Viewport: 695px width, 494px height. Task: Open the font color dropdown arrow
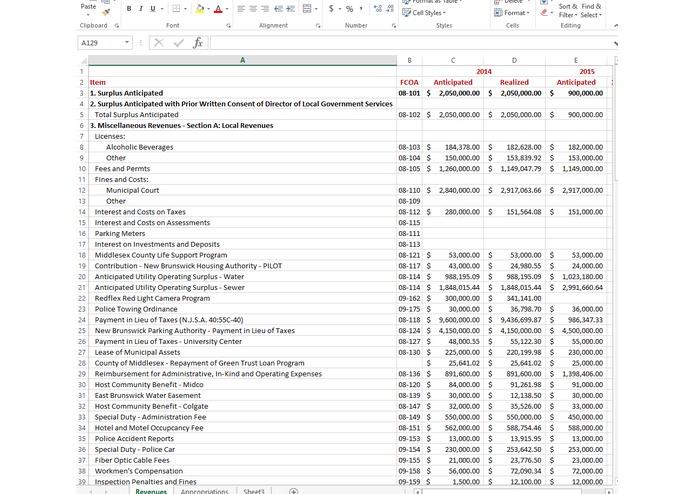[227, 9]
